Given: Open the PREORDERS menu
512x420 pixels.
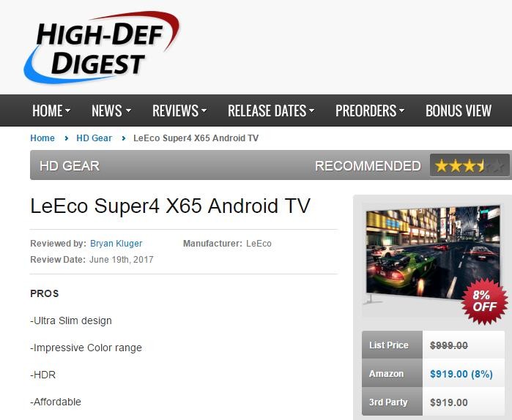Looking at the screenshot, I should [x=370, y=110].
